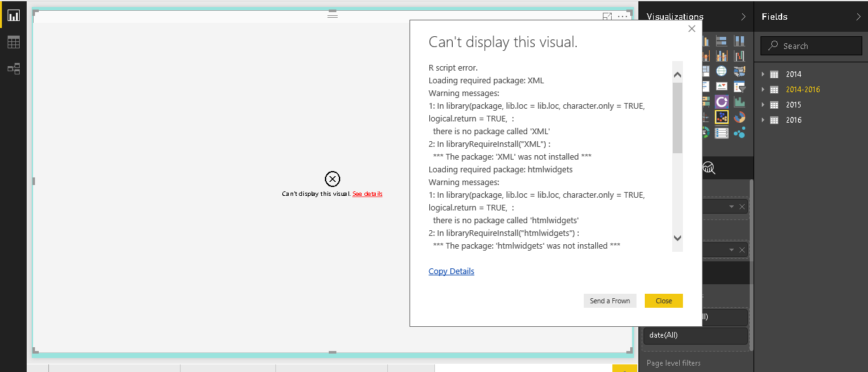Close the error dialog with the X
This screenshot has width=868, height=372.
click(692, 28)
